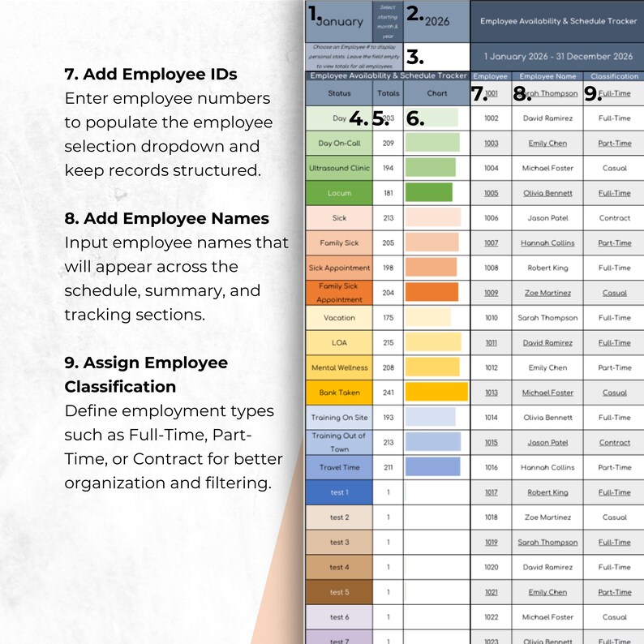Viewport: 644px width, 644px height.
Task: Open the January starting month dropdown
Action: (339, 21)
